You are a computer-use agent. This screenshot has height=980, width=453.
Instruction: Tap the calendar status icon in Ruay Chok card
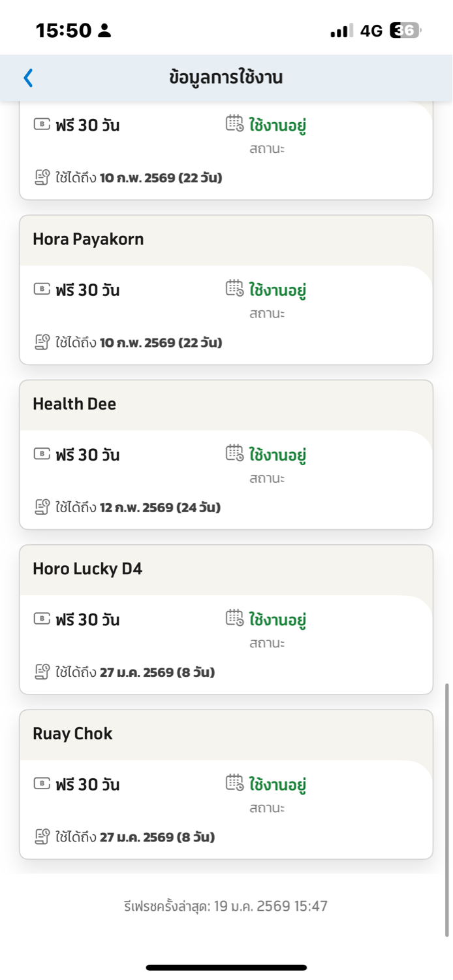[234, 782]
